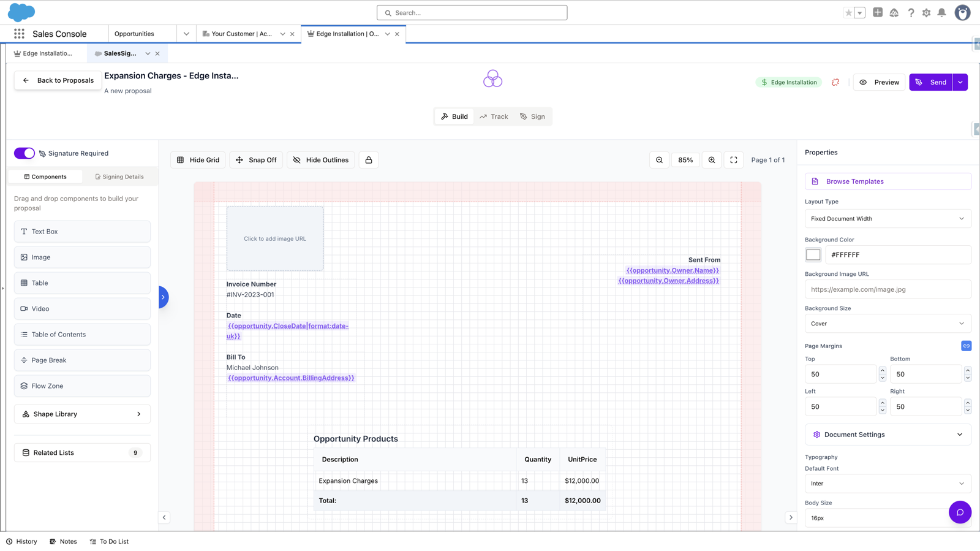980x551 pixels.
Task: Click the image URL placeholder box
Action: (x=275, y=239)
